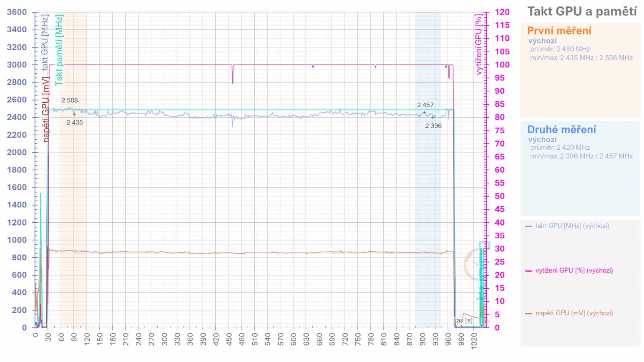Select "min/max: 2 396 MHz / 2 457 MHz"
644x362 pixels.
point(581,156)
